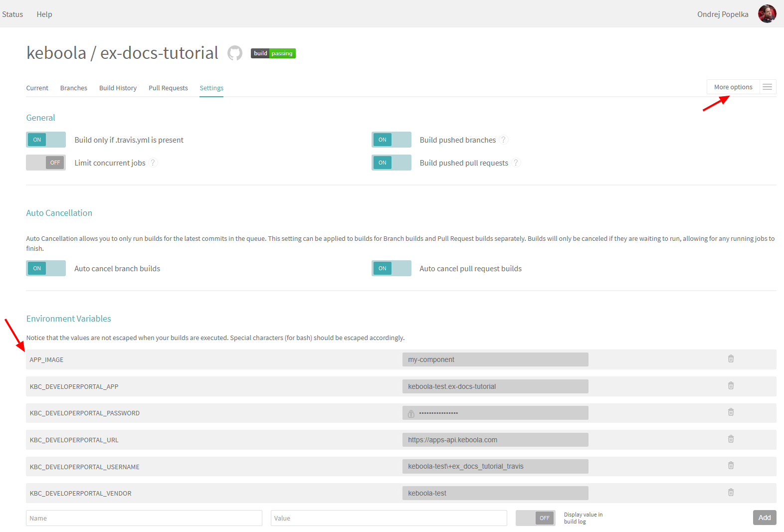Show help for Build pushed pull requests
The image size is (784, 532).
(x=516, y=163)
